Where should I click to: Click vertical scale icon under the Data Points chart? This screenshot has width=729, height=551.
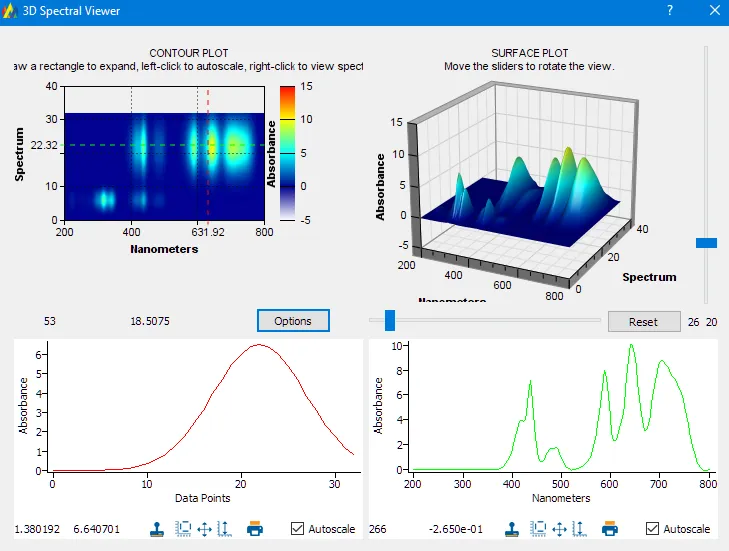(x=225, y=529)
